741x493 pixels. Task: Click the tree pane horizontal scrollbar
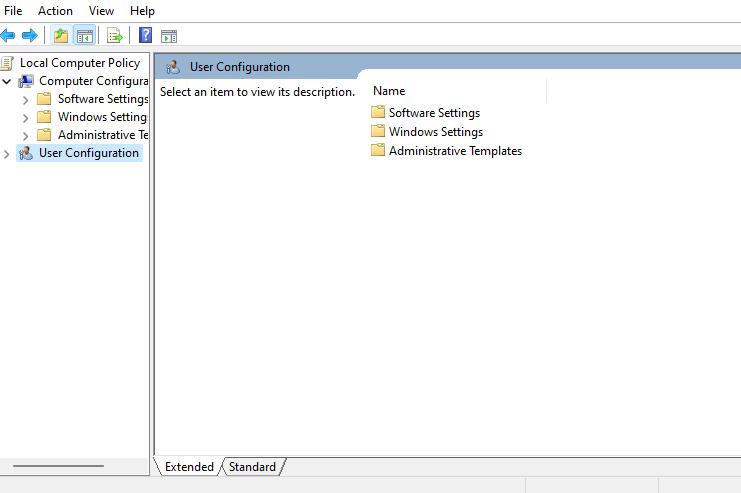tap(58, 466)
